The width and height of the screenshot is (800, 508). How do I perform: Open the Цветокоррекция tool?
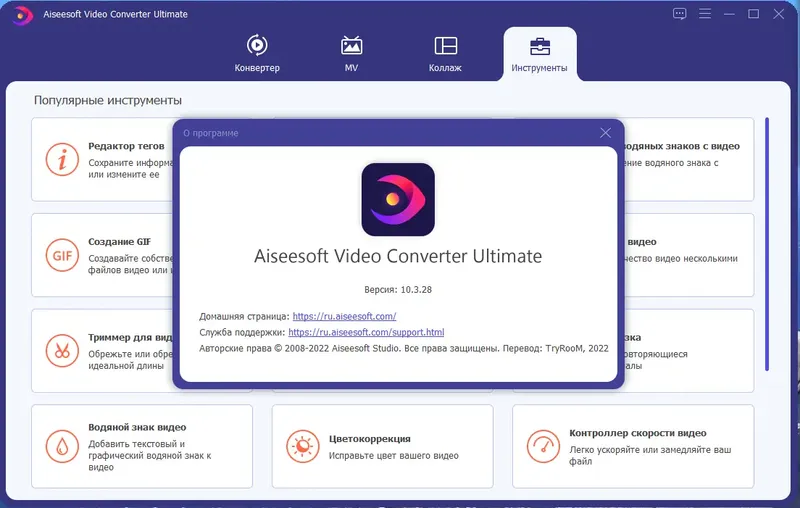pos(383,446)
